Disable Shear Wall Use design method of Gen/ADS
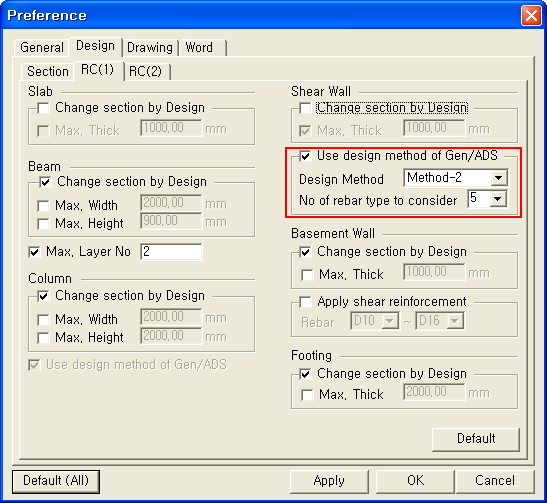Viewport: 547px width, 503px height. [x=305, y=156]
